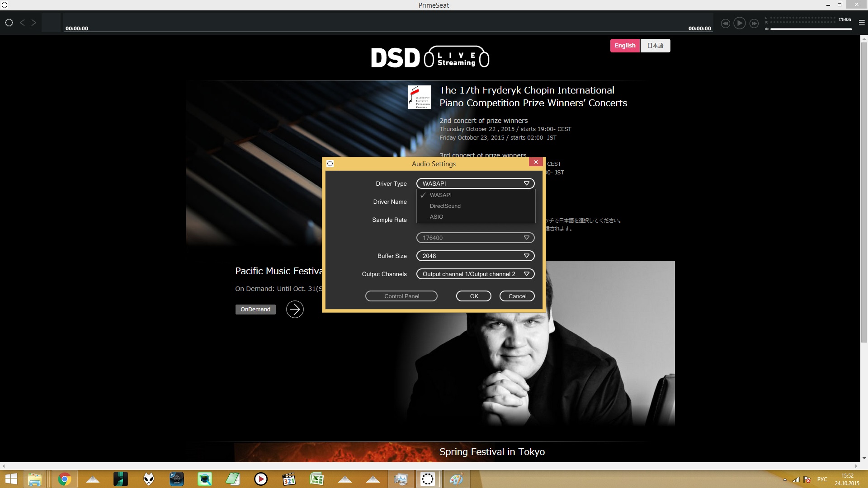This screenshot has height=488, width=868.
Task: Open the white play-circle app in the taskbar
Action: tap(261, 479)
